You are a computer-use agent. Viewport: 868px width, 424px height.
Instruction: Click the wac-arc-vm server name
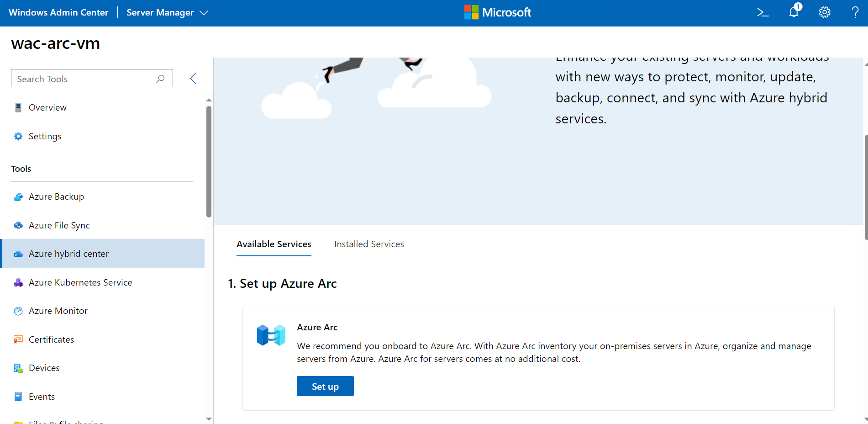click(56, 43)
